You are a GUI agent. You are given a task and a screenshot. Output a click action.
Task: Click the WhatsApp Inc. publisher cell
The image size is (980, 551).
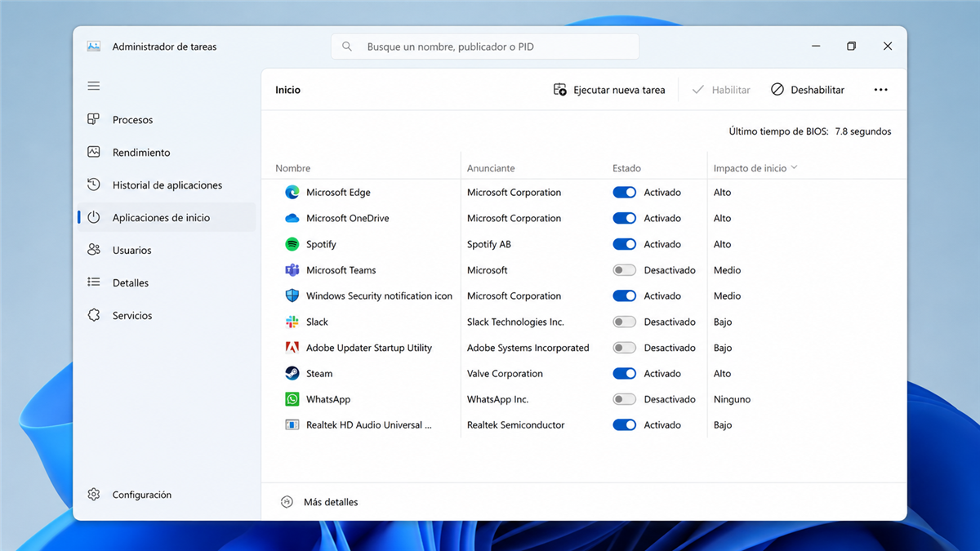(x=498, y=399)
